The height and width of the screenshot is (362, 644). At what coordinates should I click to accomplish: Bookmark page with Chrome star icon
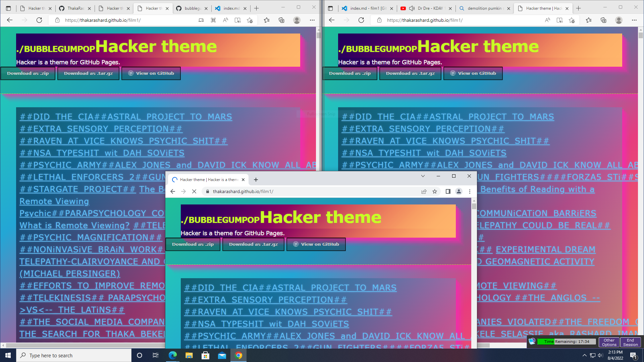coord(435,191)
